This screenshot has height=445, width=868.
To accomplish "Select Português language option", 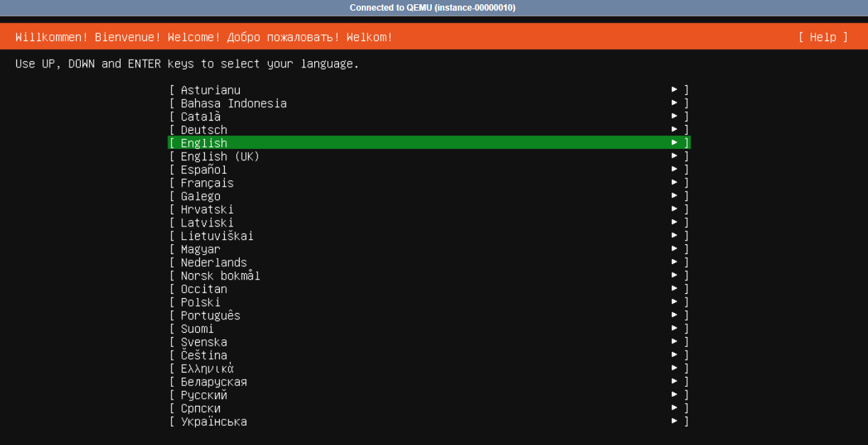I will [x=210, y=315].
